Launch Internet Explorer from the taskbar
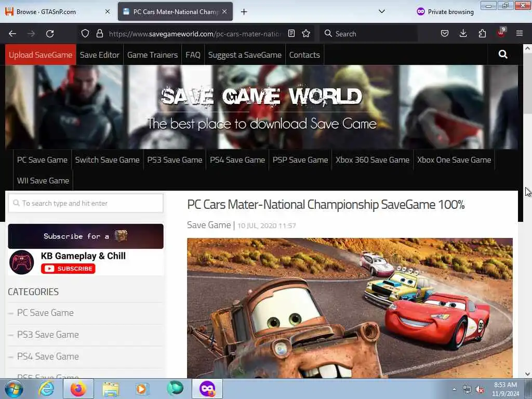Screen dimensions: 532x399 point(46,389)
